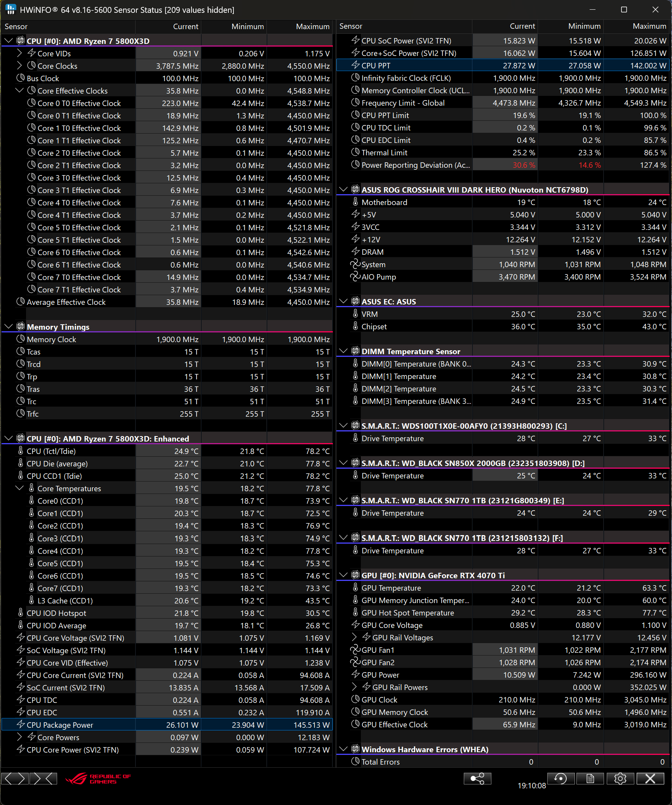
Task: Select the Average Effective Clock row
Action: click(167, 302)
